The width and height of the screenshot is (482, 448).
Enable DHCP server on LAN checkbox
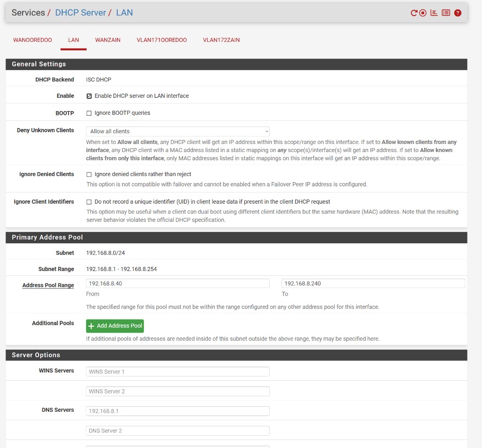[x=89, y=96]
